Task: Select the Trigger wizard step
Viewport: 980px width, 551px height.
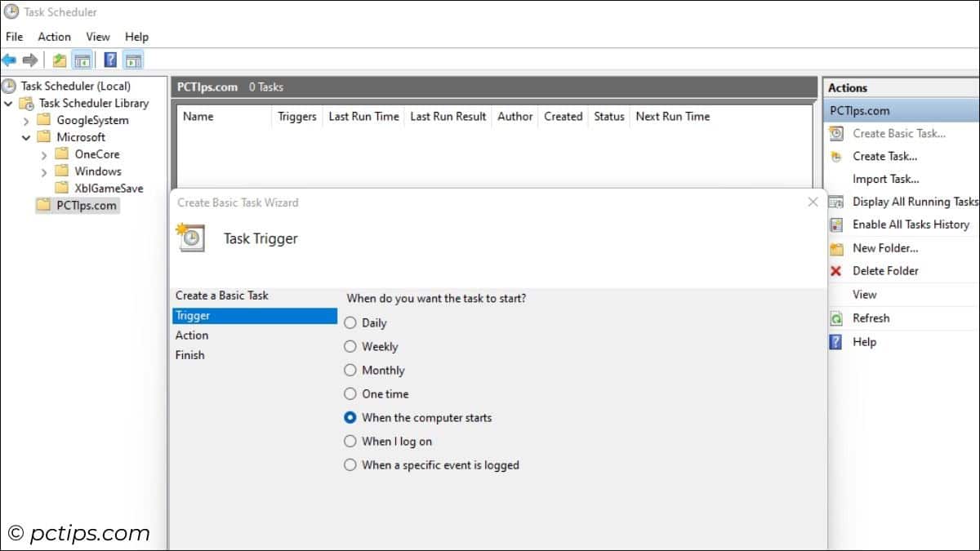Action: 255,315
